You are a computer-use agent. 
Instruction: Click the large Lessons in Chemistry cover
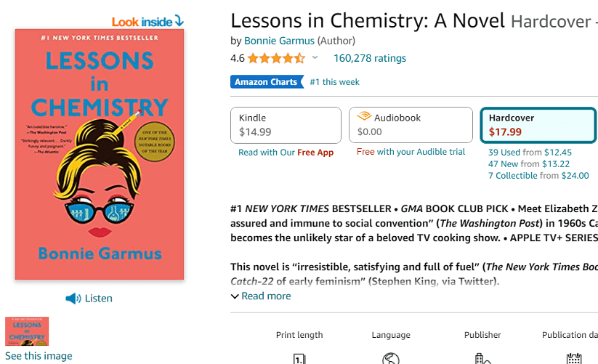click(x=100, y=155)
